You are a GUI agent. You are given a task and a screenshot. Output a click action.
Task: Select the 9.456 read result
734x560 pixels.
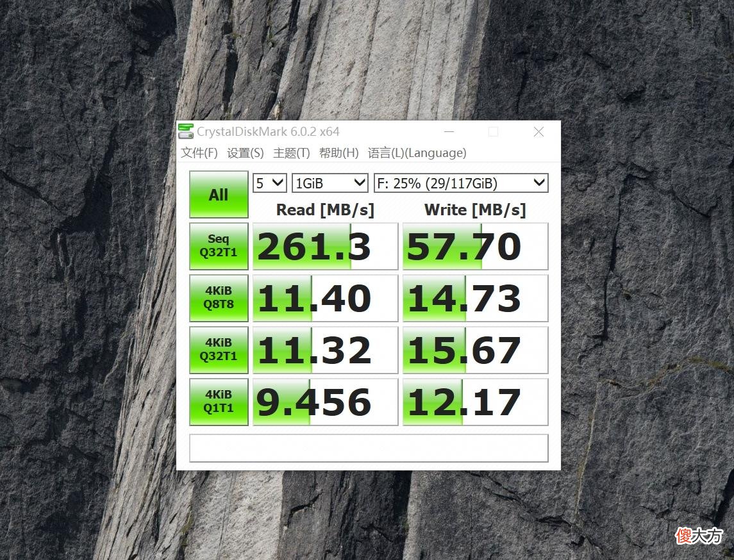pyautogui.click(x=326, y=402)
